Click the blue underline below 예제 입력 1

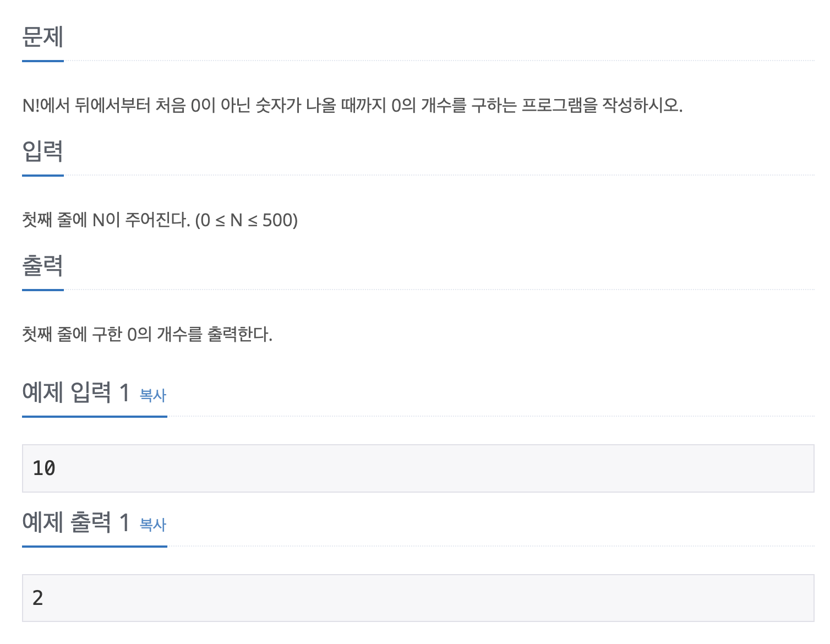[95, 417]
